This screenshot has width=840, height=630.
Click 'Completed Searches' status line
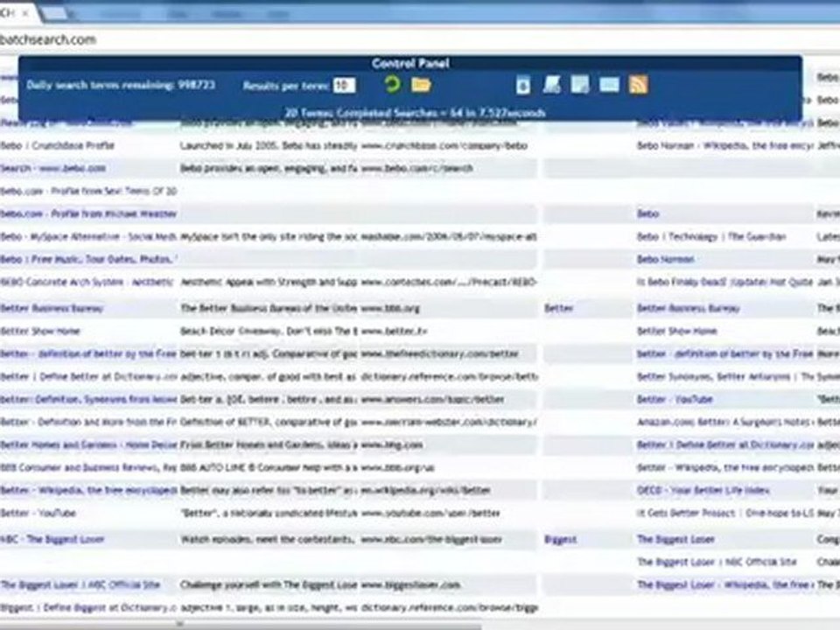415,113
